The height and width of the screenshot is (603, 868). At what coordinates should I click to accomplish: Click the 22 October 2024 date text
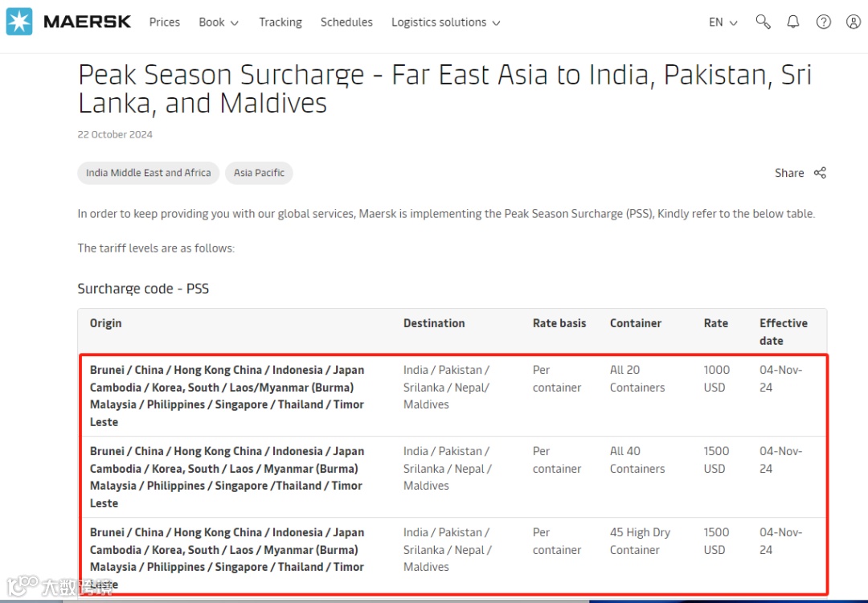point(115,134)
